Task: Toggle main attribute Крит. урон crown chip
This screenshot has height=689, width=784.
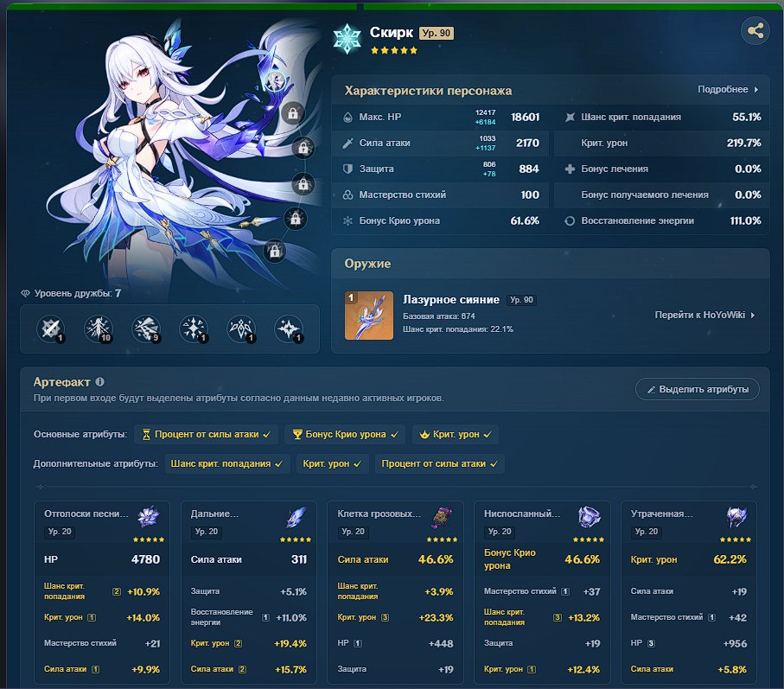Action: [456, 435]
